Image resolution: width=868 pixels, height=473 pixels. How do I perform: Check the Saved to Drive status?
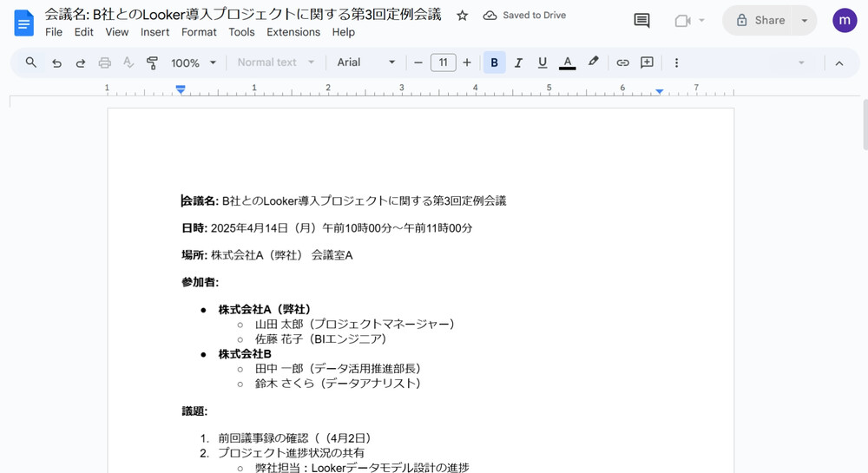(x=524, y=16)
